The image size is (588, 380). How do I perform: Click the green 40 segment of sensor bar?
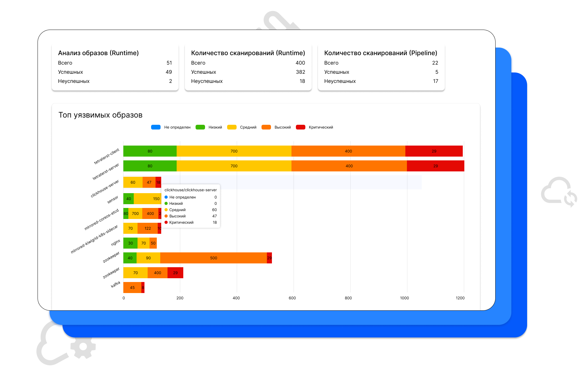(x=128, y=199)
